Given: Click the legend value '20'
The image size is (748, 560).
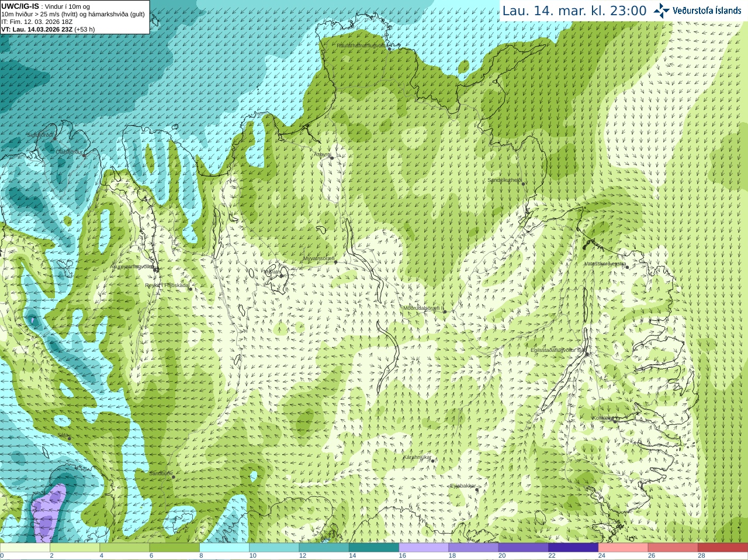Looking at the screenshot, I should pyautogui.click(x=502, y=556).
